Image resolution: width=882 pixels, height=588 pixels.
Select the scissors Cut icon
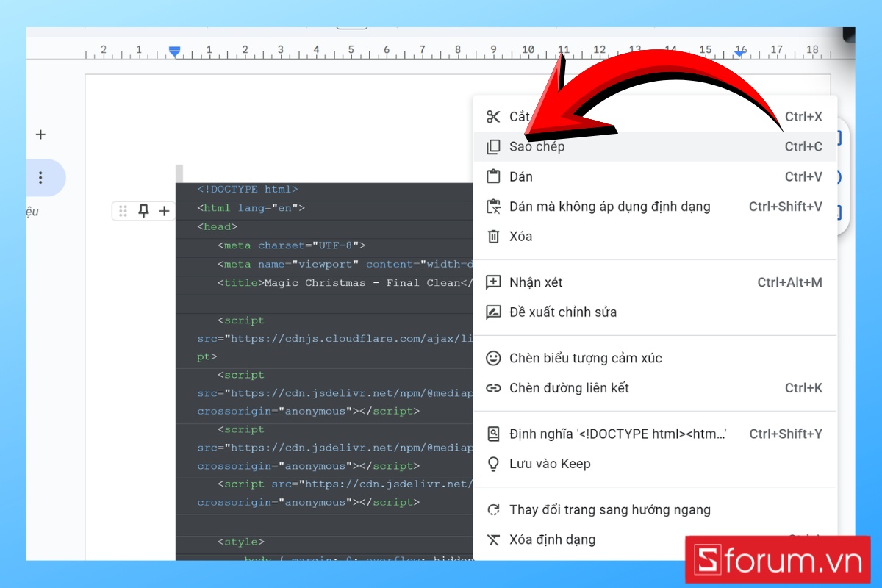(493, 116)
